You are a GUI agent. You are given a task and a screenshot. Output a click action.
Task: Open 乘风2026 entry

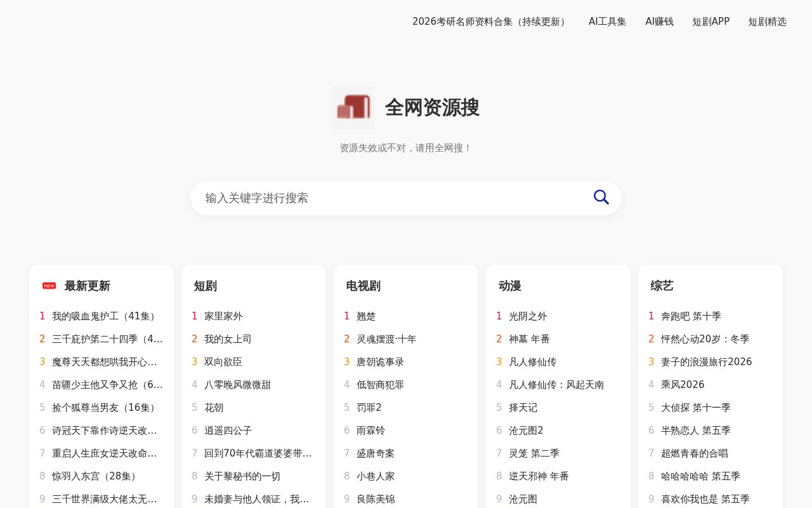point(683,385)
